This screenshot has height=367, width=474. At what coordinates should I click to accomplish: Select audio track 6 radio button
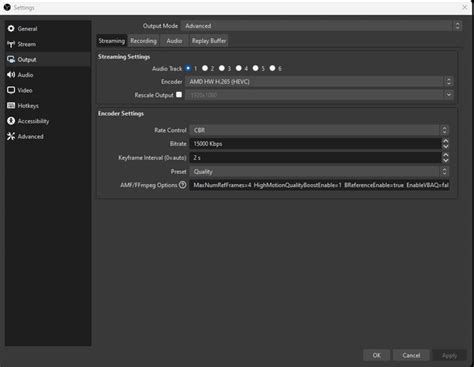272,68
